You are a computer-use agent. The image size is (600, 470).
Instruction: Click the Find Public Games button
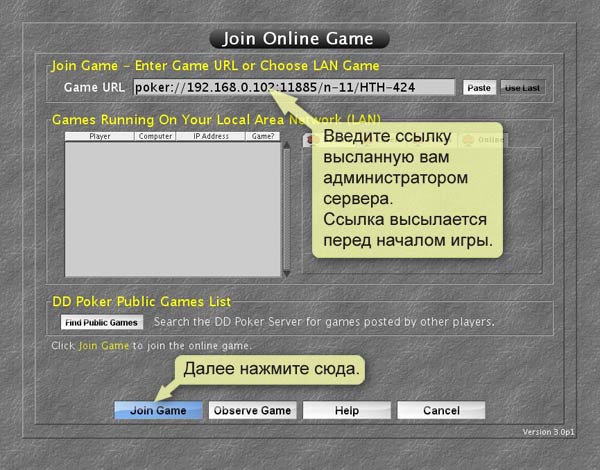[102, 322]
